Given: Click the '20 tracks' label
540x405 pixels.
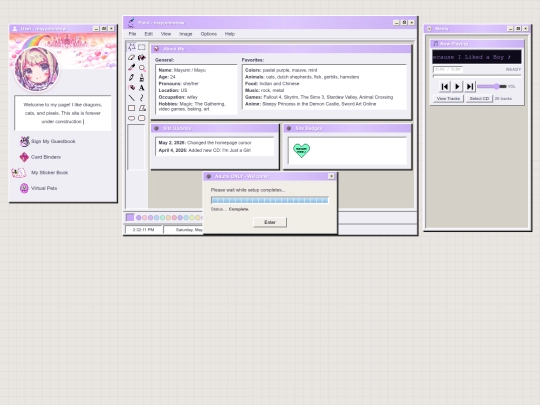Looking at the screenshot, I should (x=503, y=98).
